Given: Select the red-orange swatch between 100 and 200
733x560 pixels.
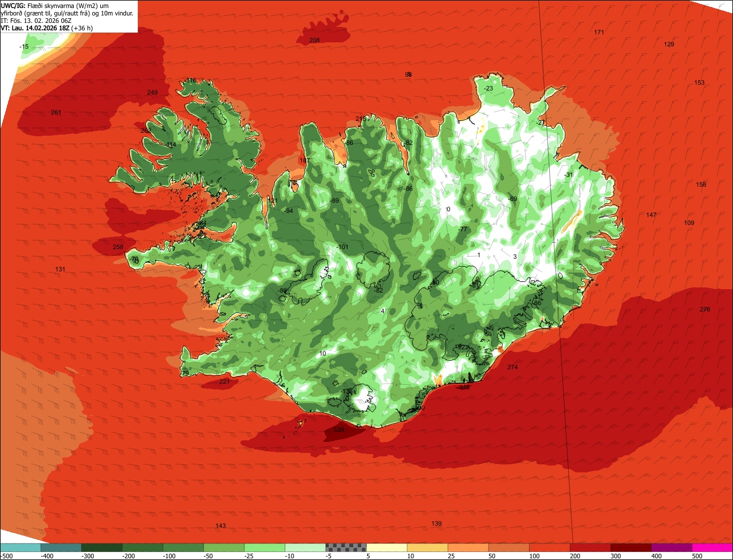Looking at the screenshot, I should pos(550,547).
